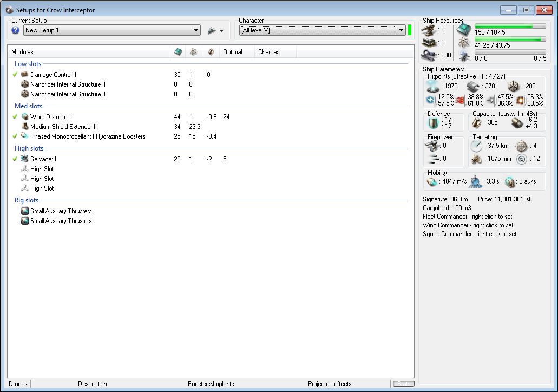Click the warp speed icon showing 9 au/s

pyautogui.click(x=510, y=181)
